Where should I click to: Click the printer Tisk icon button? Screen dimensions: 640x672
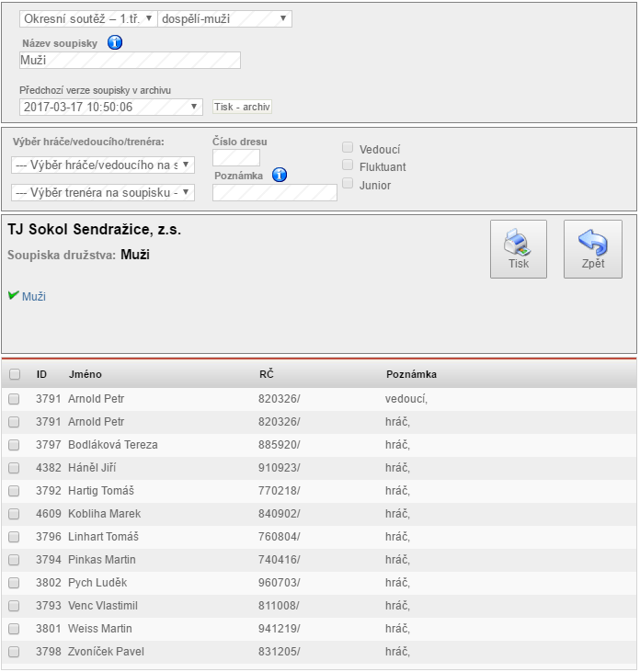tap(519, 249)
